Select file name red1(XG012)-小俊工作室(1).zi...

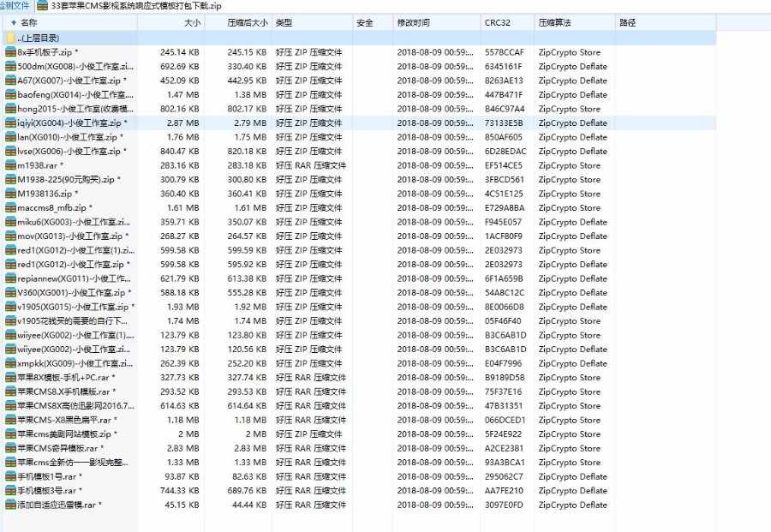tap(76, 250)
